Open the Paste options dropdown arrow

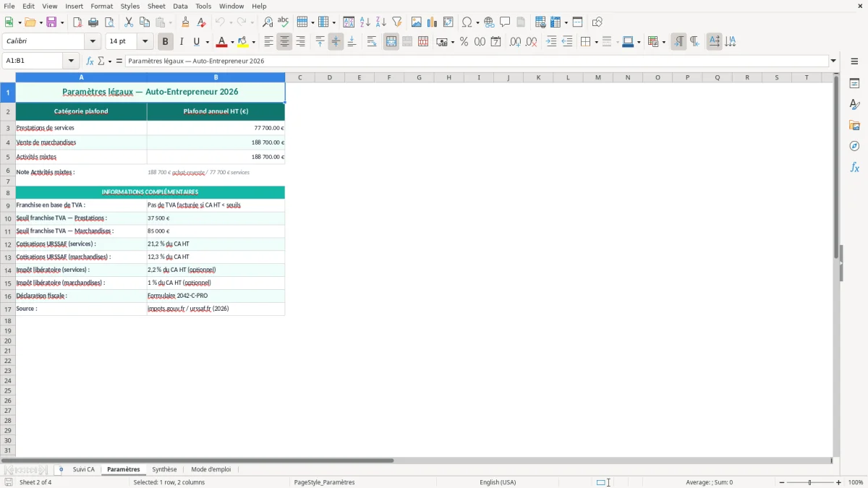tap(171, 22)
